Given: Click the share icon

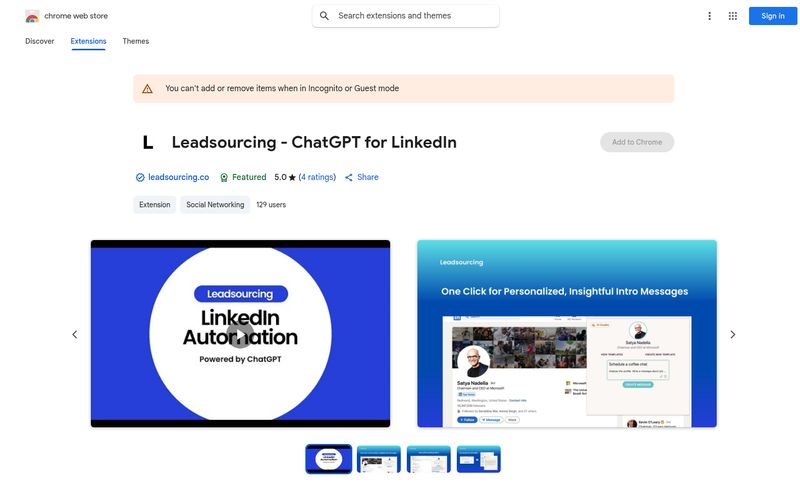Looking at the screenshot, I should pos(348,178).
